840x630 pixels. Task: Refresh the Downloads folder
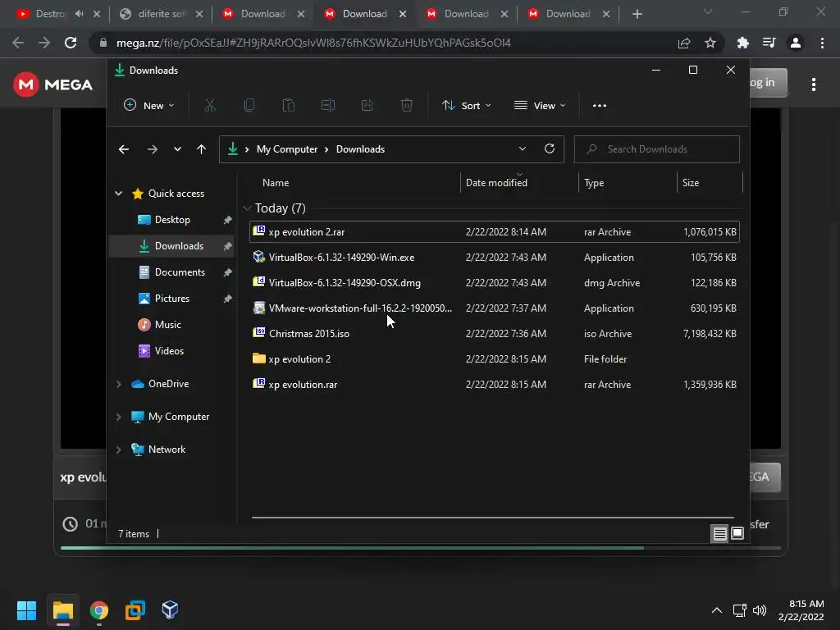(549, 149)
